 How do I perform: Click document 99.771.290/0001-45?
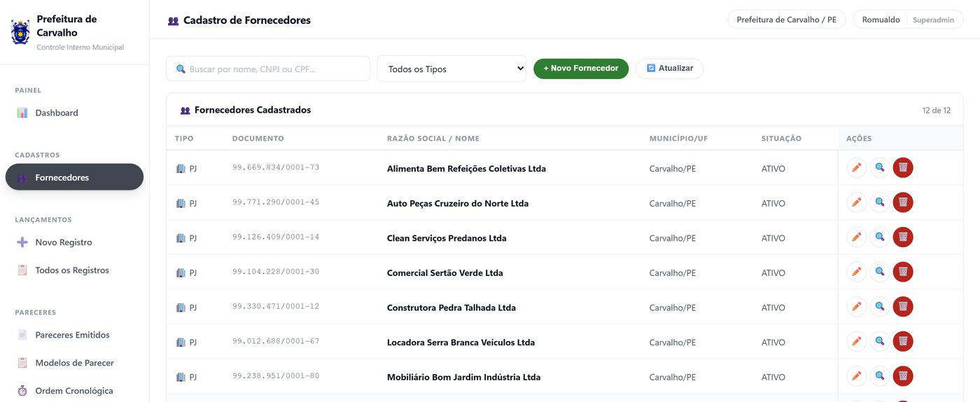pos(276,202)
